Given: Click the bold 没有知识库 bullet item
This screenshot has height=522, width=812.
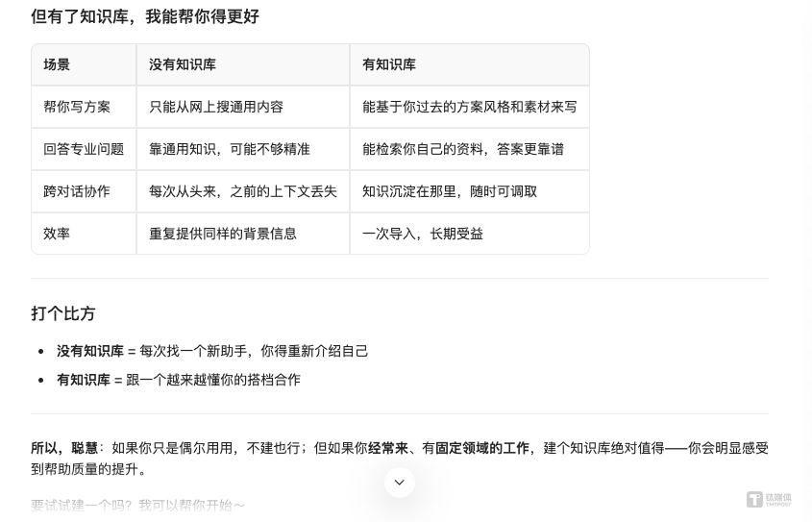Looking at the screenshot, I should click(90, 351).
